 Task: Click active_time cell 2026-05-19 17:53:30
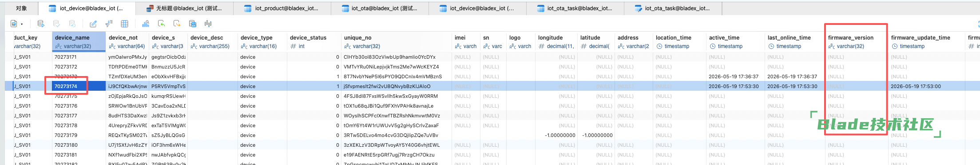(x=735, y=86)
